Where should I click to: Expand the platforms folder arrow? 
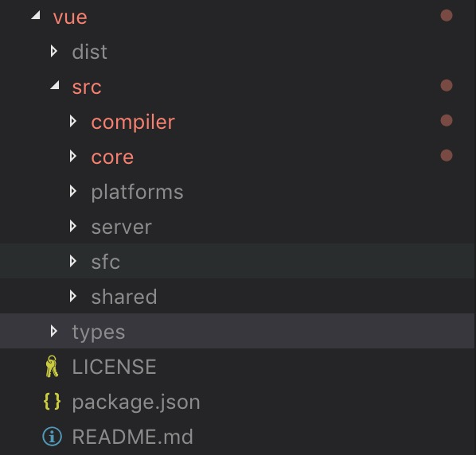(x=73, y=191)
